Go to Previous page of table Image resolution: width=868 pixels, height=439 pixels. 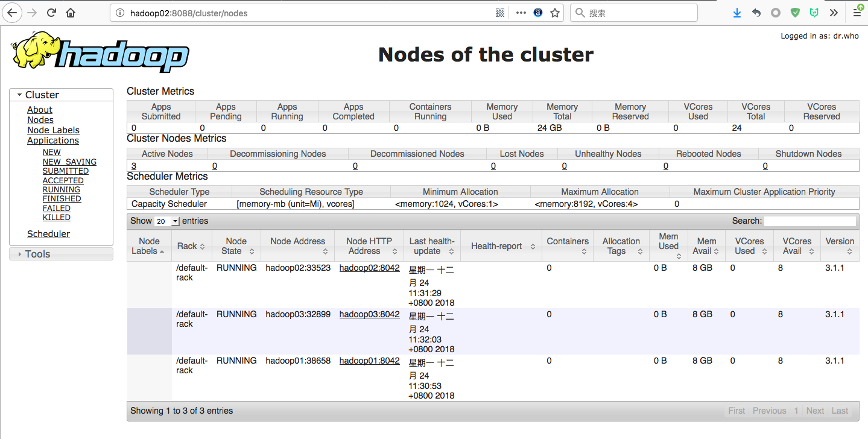point(769,411)
